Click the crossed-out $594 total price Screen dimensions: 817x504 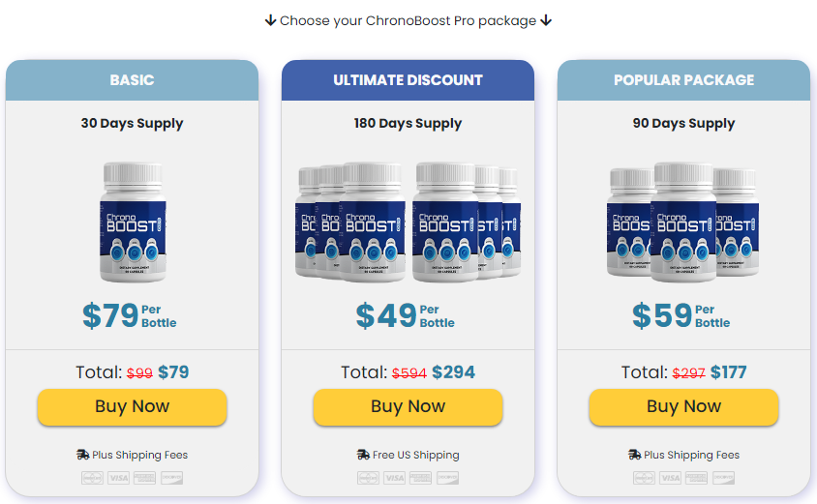point(408,373)
